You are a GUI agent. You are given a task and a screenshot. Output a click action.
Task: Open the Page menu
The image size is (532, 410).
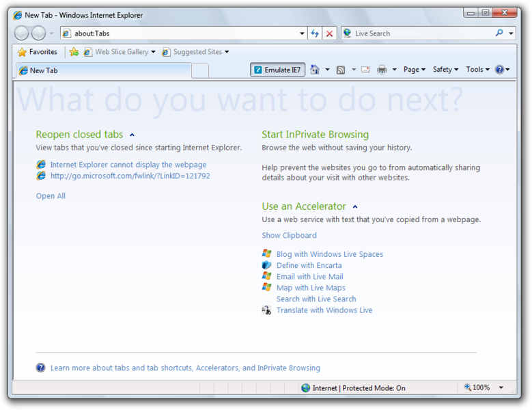[x=415, y=70]
